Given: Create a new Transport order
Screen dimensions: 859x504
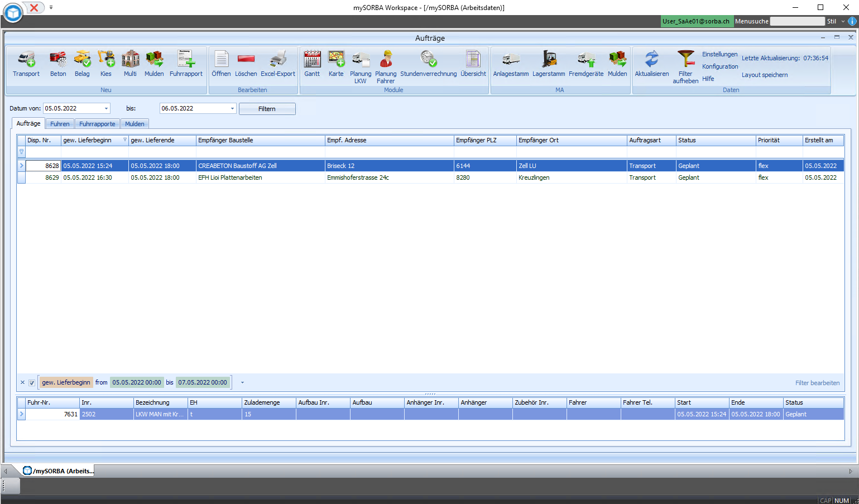Looking at the screenshot, I should (26, 64).
